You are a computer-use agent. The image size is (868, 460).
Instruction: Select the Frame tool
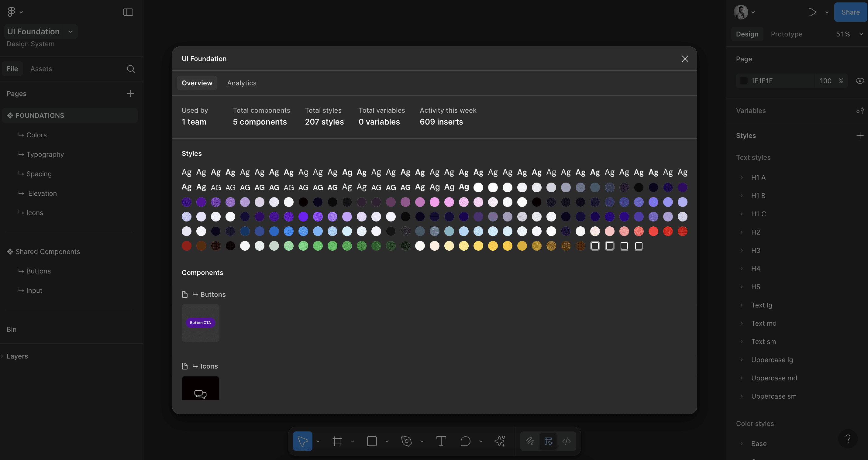click(337, 441)
